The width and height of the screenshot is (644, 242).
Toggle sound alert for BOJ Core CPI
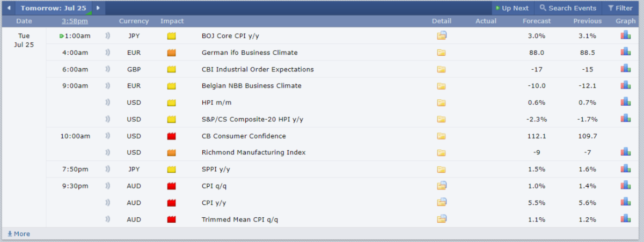(x=107, y=36)
